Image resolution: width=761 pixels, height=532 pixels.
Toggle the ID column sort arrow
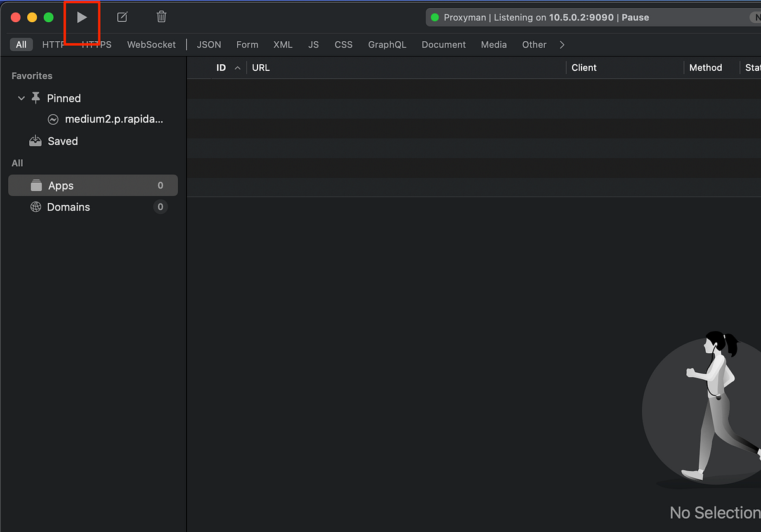coord(237,67)
